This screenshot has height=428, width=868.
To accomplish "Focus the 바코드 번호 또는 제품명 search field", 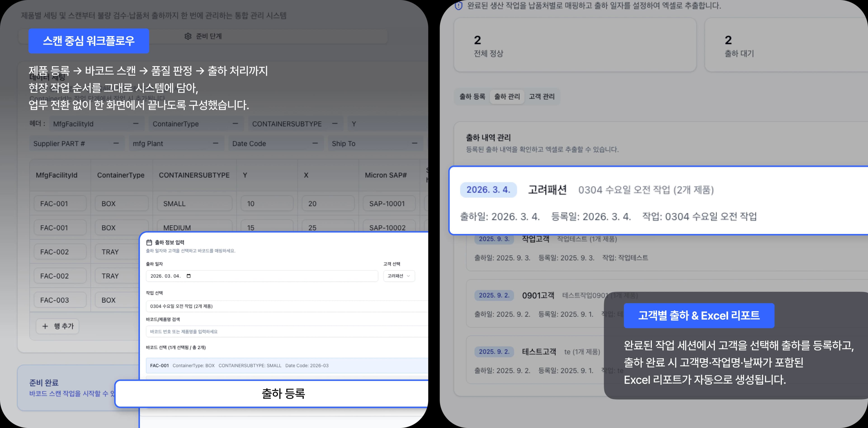I will tap(287, 331).
